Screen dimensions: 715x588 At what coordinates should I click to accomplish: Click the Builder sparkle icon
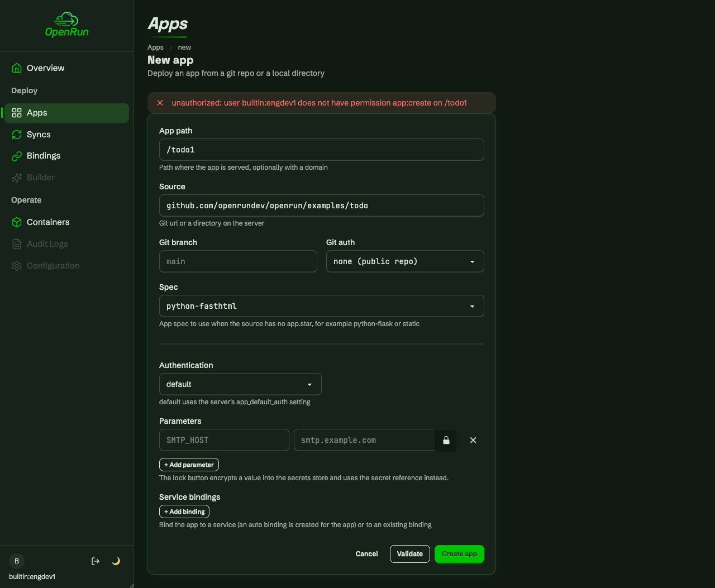(x=17, y=178)
